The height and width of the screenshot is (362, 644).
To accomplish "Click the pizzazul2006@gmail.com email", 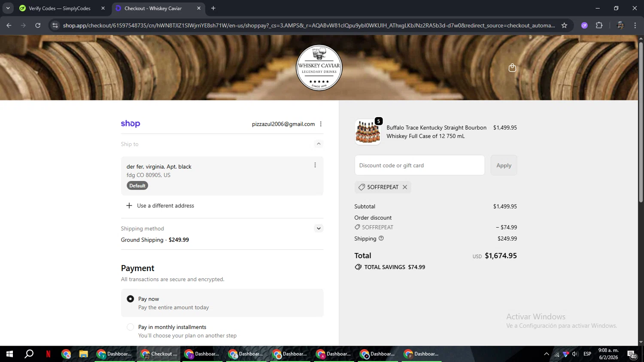I will (283, 124).
